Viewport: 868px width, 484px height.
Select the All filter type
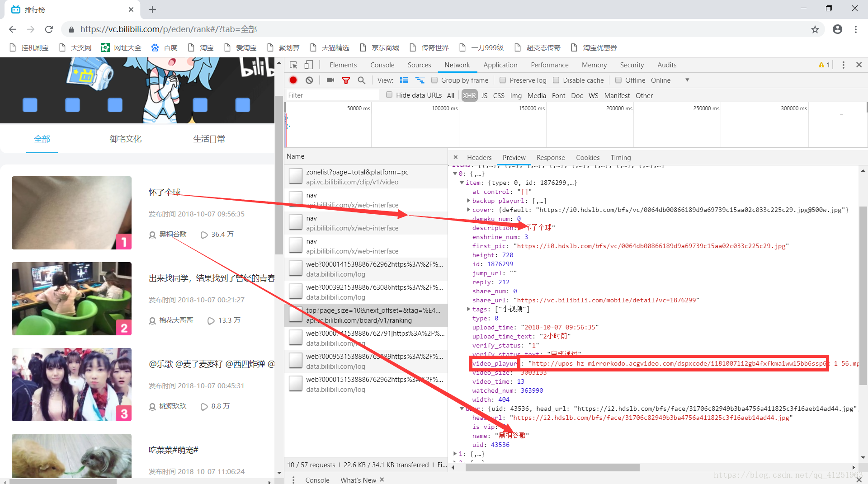click(451, 95)
